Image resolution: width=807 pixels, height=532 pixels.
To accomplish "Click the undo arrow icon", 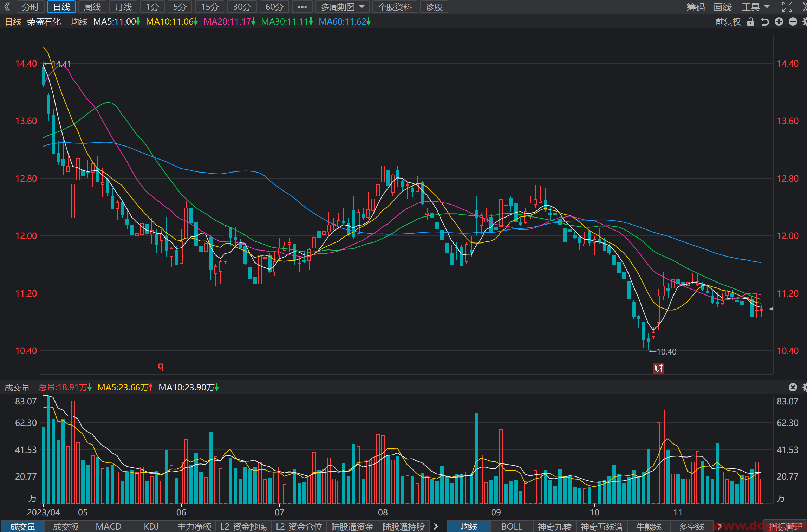I will click(x=765, y=22).
